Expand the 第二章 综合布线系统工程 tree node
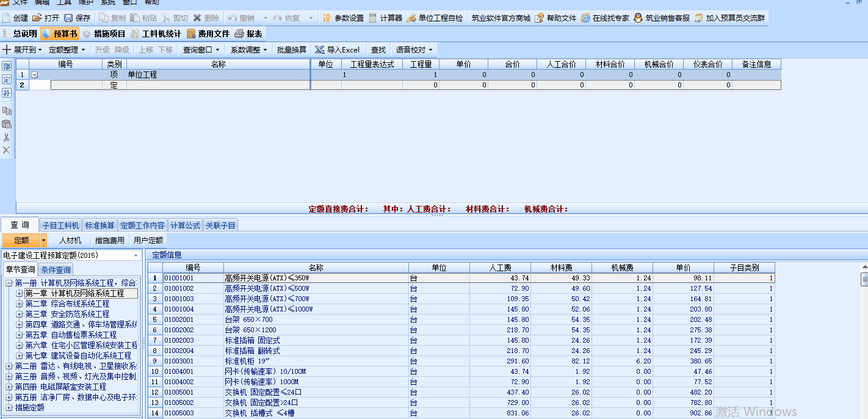 pyautogui.click(x=20, y=304)
